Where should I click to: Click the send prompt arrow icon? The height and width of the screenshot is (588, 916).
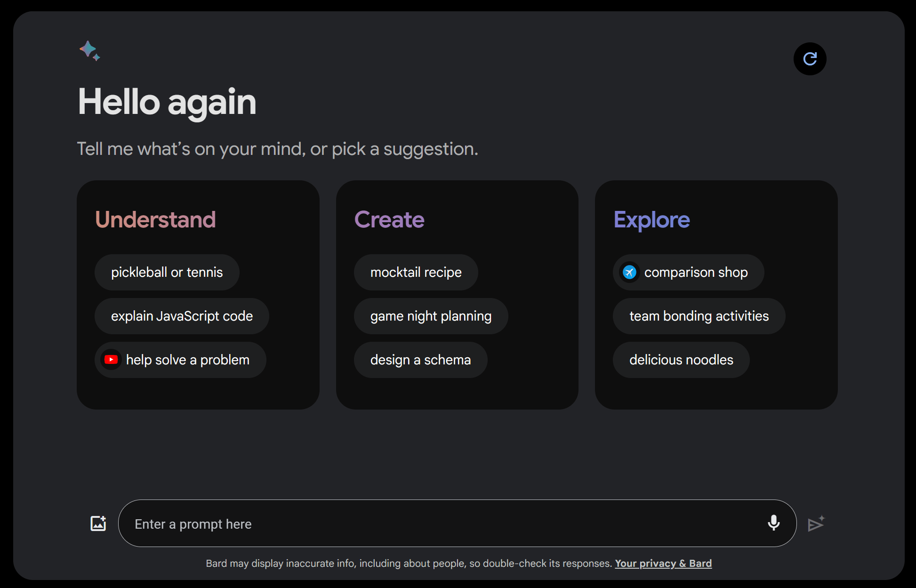pyautogui.click(x=816, y=524)
